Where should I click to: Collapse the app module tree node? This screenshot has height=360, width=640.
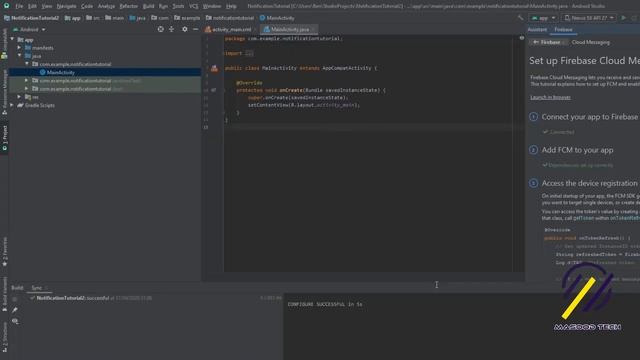[x=12, y=39]
